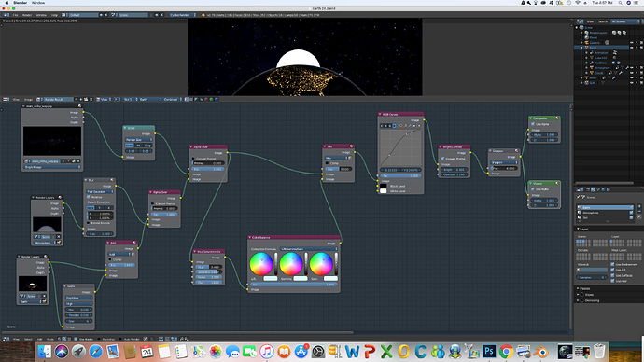Image resolution: width=644 pixels, height=362 pixels.
Task: Click the Sharpen filter node header icon
Action: (517, 151)
